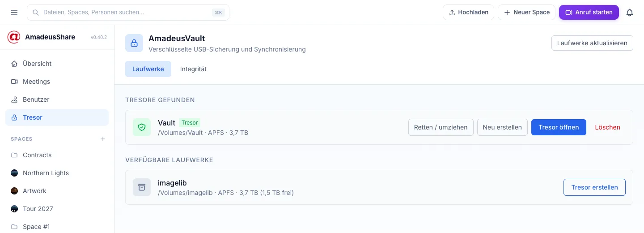Image resolution: width=644 pixels, height=233 pixels.
Task: Open Space #1 in the sidebar
Action: (57, 227)
